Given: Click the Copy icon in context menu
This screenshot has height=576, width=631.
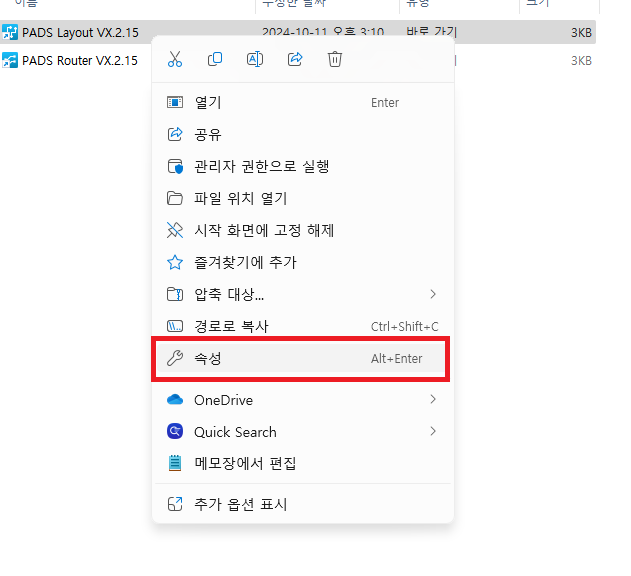Looking at the screenshot, I should click(215, 59).
